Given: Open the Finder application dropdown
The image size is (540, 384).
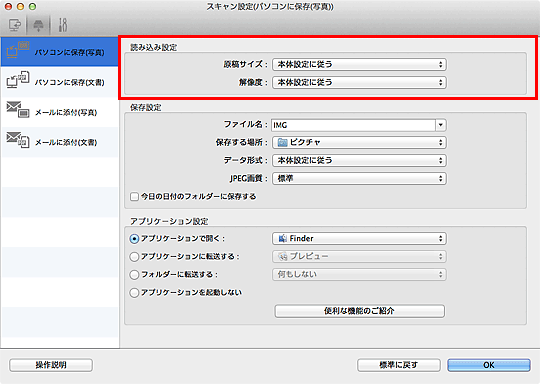Looking at the screenshot, I should pyautogui.click(x=359, y=238).
